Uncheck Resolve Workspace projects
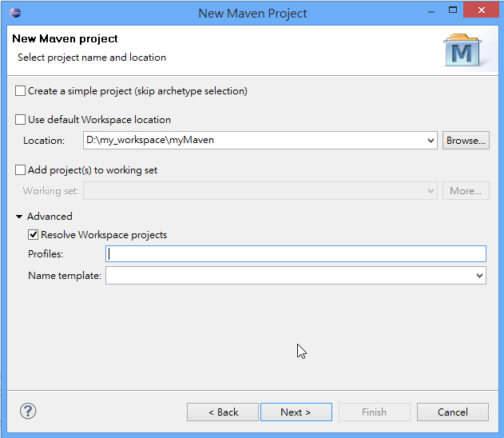This screenshot has width=504, height=438. pos(33,235)
